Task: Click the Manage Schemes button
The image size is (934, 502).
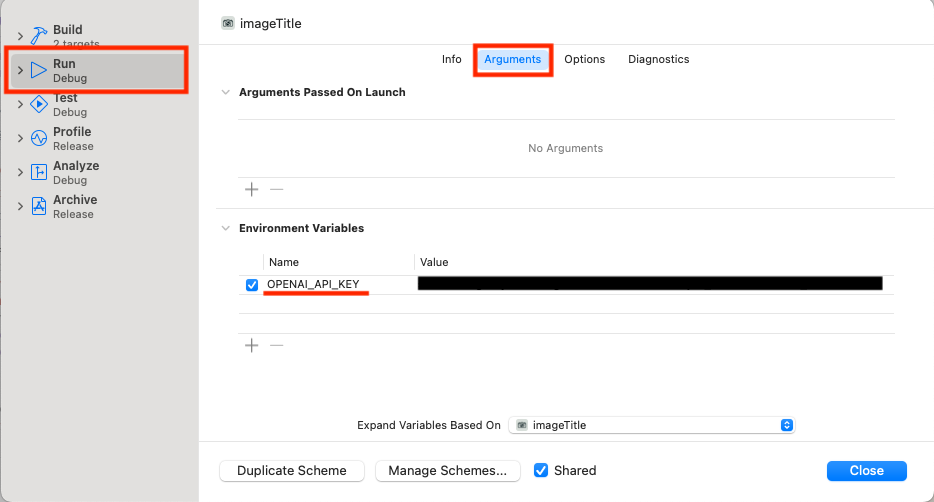Action: (447, 470)
